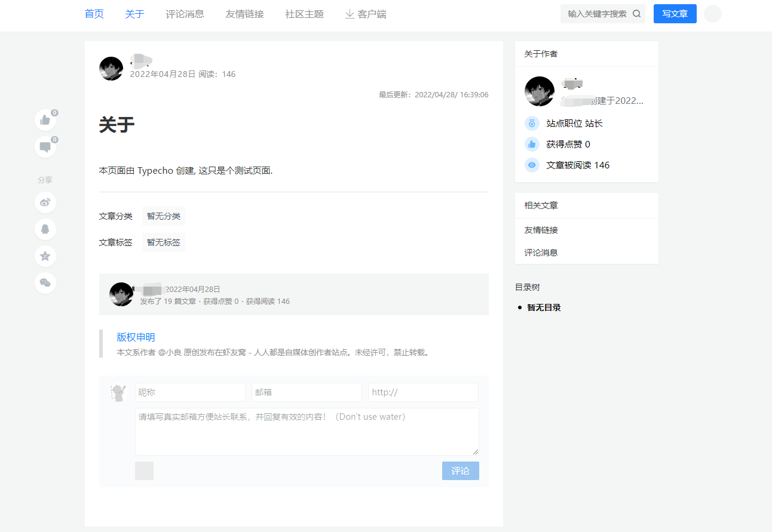The width and height of the screenshot is (772, 532).
Task: Toggle the square emoji box below the comment form
Action: click(144, 471)
